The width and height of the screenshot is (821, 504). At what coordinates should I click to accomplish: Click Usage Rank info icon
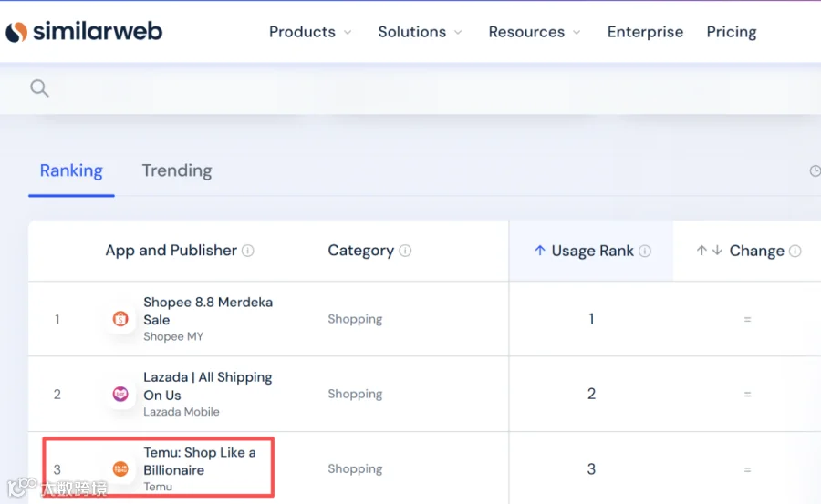click(645, 252)
